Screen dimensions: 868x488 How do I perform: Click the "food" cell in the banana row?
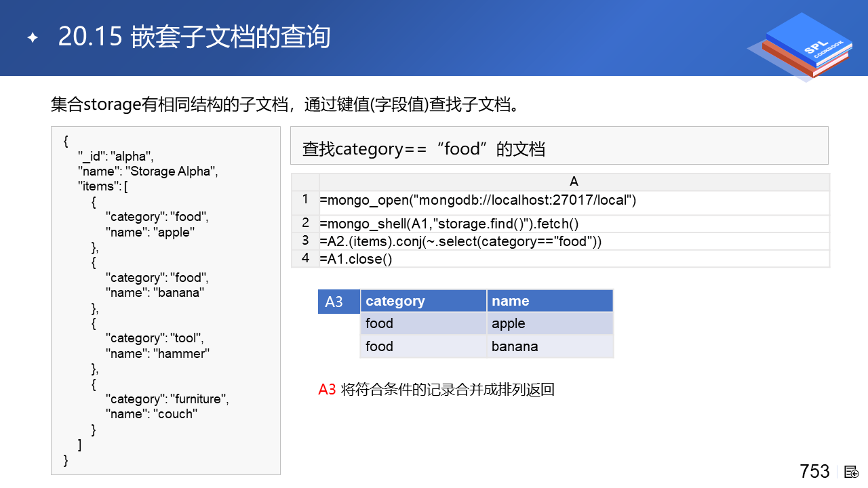[x=423, y=346]
